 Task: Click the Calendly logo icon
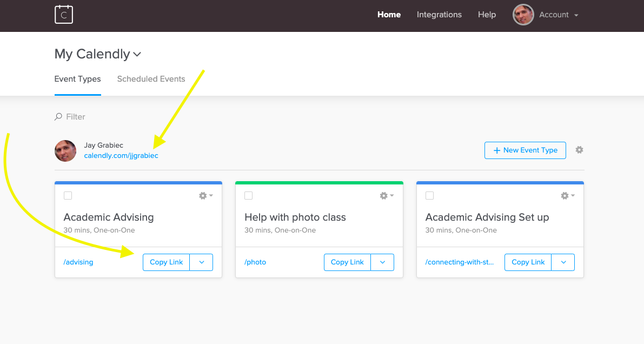pos(64,15)
